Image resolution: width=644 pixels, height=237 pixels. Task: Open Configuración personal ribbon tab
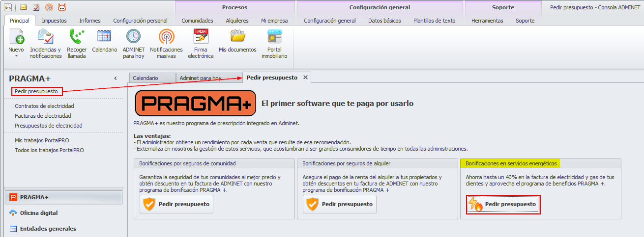click(140, 21)
